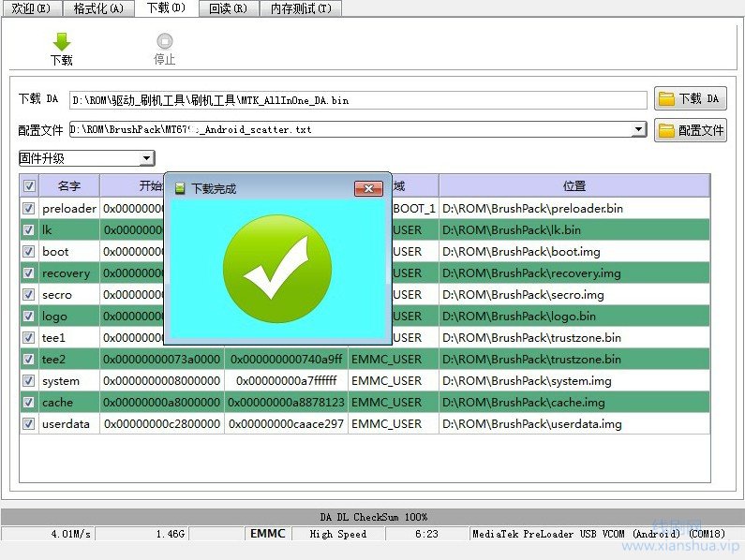This screenshot has height=560, width=745.
Task: Select the boot.img location cell
Action: [574, 251]
